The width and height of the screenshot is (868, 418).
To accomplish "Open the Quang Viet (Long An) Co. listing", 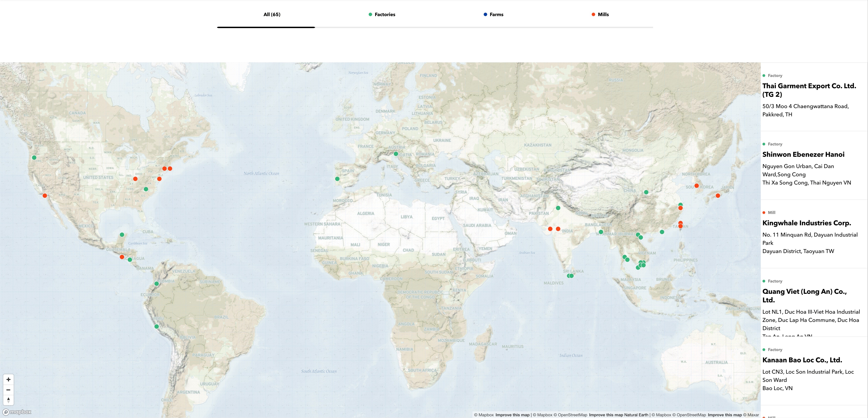I will click(814, 303).
